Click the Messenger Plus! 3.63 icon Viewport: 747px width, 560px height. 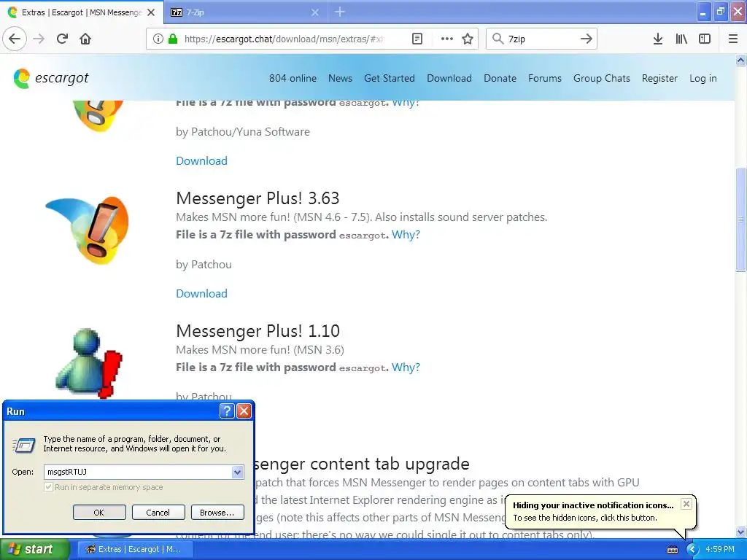[x=88, y=230]
